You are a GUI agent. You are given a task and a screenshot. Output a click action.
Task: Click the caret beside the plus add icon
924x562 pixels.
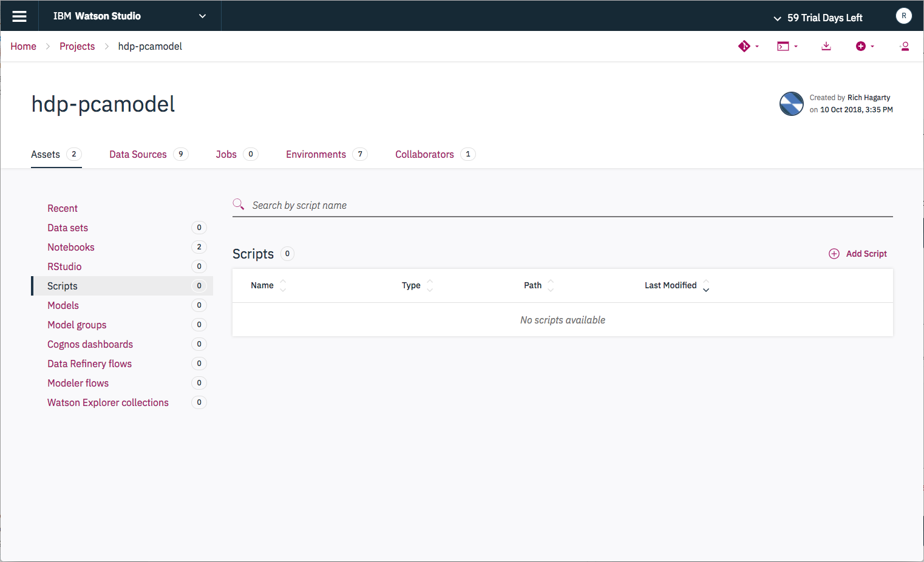pos(872,47)
